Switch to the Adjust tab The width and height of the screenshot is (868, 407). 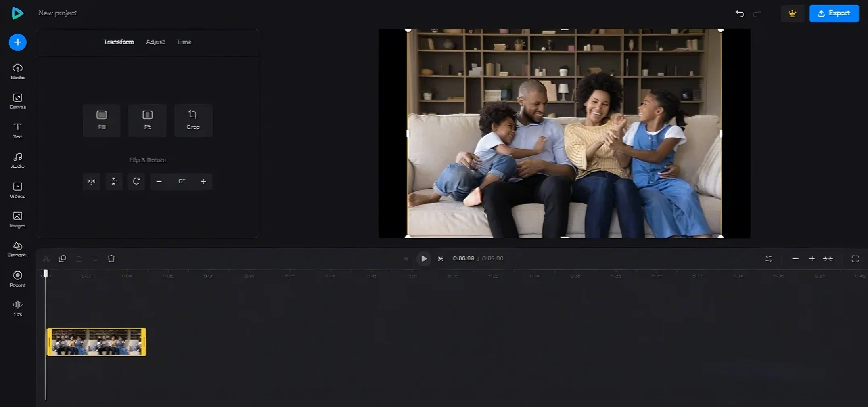(155, 42)
